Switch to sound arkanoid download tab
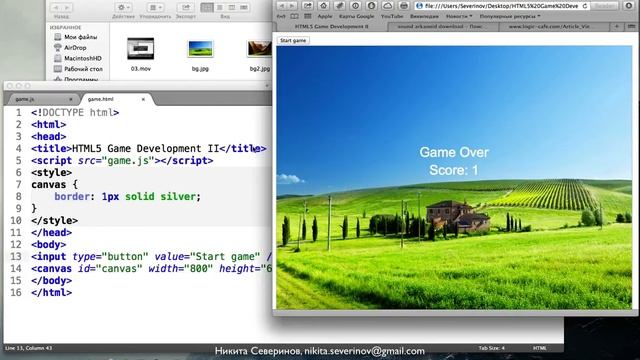This screenshot has height=360, width=640. 443,27
